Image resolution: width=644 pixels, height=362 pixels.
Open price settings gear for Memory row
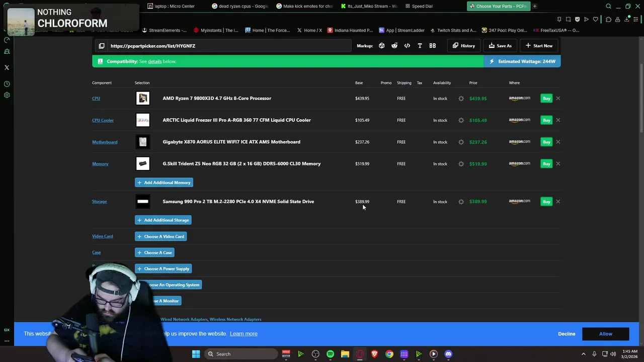pos(461,163)
